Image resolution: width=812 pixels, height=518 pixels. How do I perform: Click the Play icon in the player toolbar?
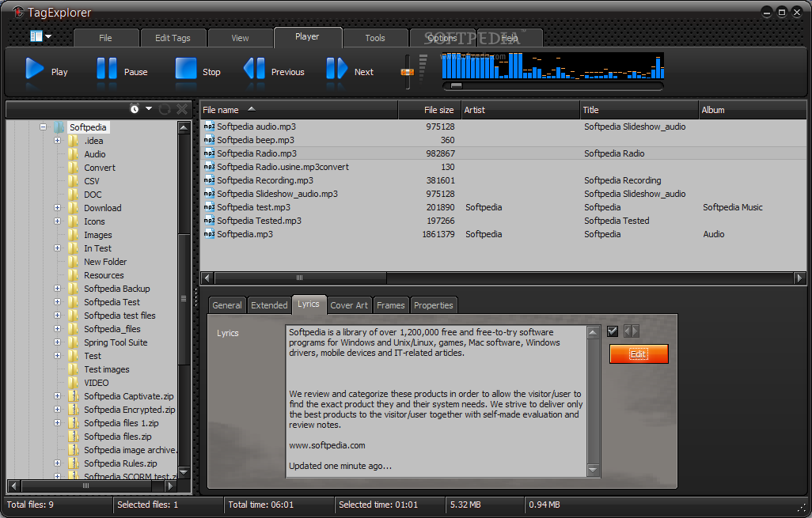point(34,69)
